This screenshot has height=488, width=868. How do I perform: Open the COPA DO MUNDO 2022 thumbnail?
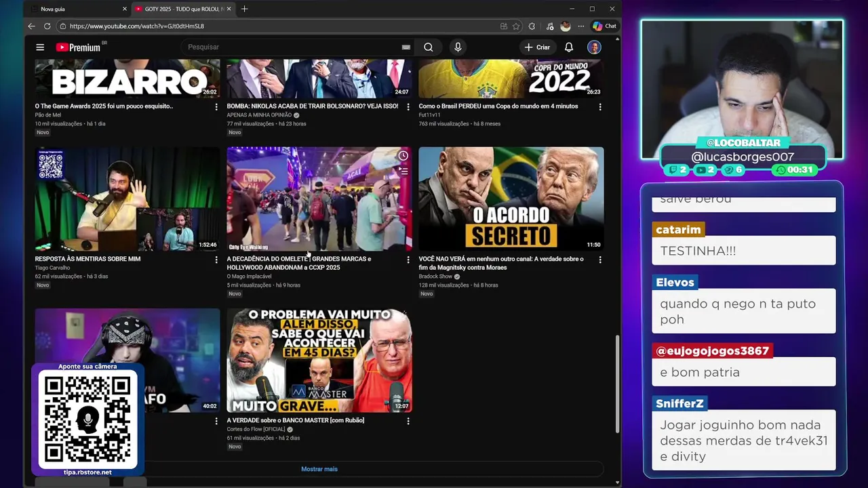[x=511, y=79]
